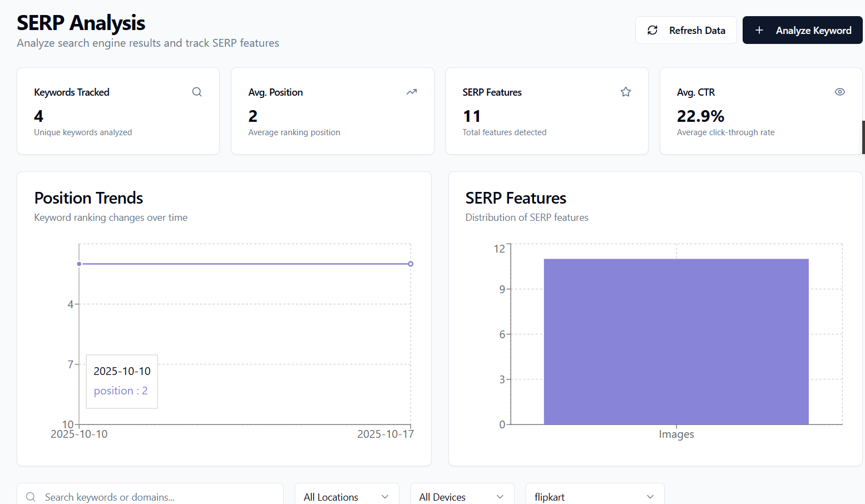Click the magnifier icon on Keywords Tracked card
Screen dimensions: 865x504
[197, 91]
